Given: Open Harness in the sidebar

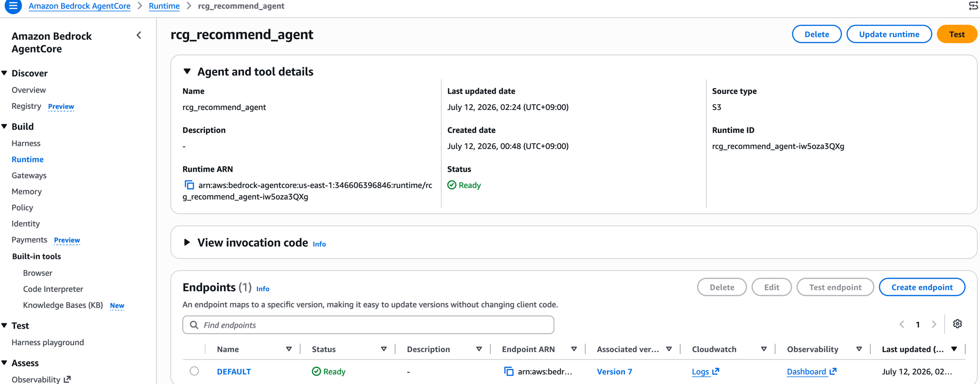Looking at the screenshot, I should [x=26, y=143].
